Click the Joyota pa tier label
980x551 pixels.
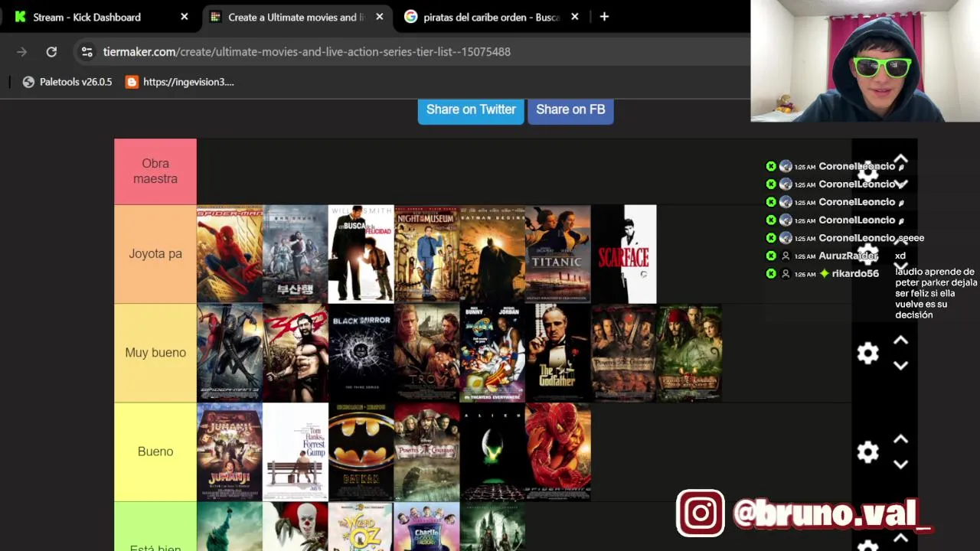(155, 254)
